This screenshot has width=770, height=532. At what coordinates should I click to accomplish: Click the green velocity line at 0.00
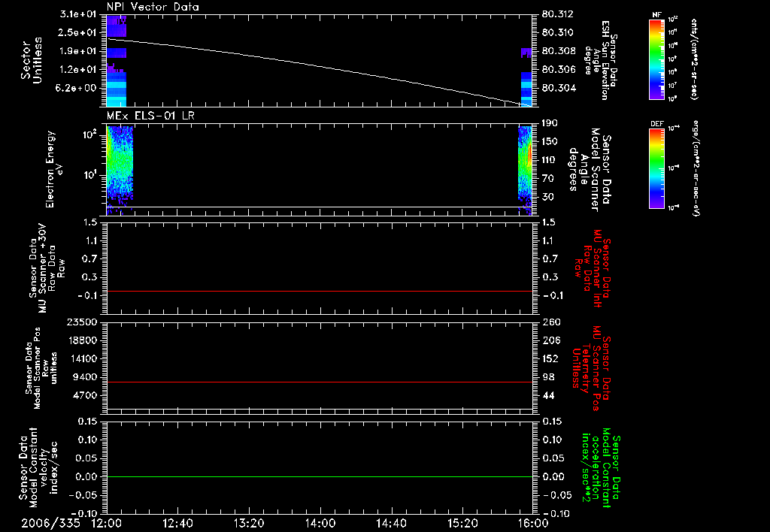(319, 476)
